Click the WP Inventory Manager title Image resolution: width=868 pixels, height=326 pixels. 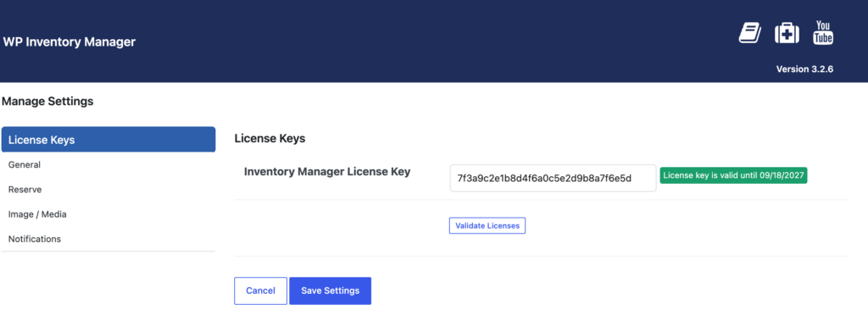[70, 42]
